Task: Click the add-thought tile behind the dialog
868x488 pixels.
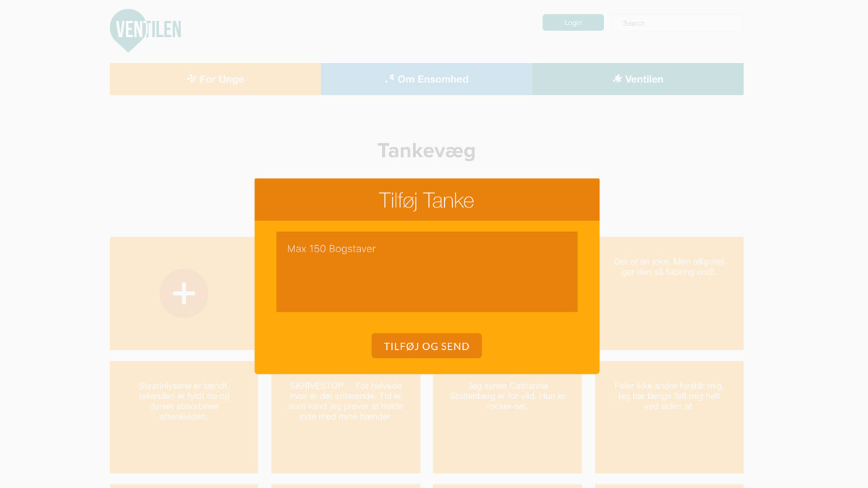Action: (184, 294)
